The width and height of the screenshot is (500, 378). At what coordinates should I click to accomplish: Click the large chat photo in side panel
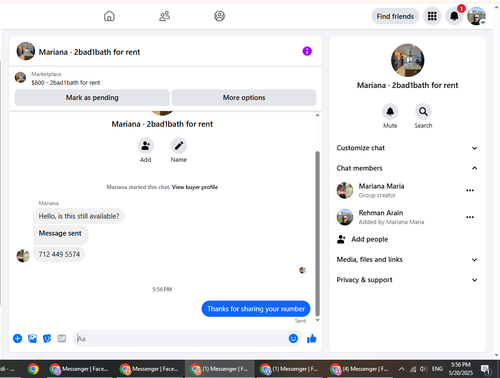(x=407, y=60)
